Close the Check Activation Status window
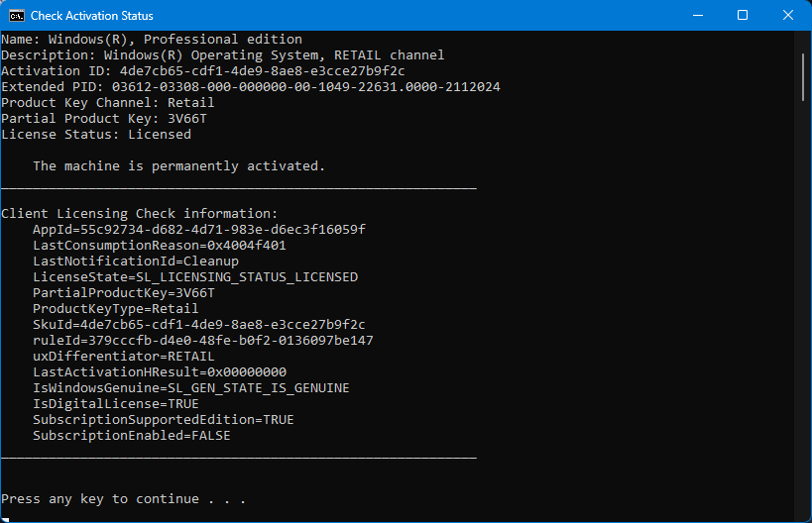Image resolution: width=812 pixels, height=523 pixels. (x=787, y=16)
